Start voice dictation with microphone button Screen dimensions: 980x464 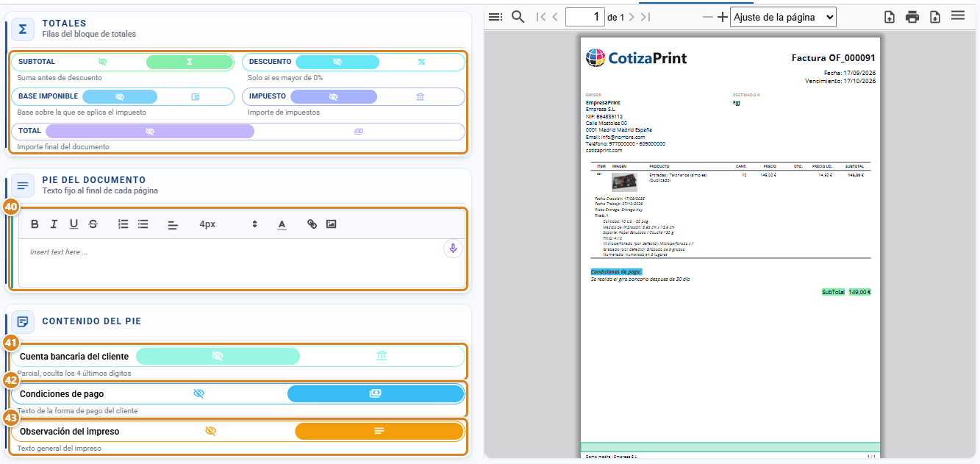point(453,249)
